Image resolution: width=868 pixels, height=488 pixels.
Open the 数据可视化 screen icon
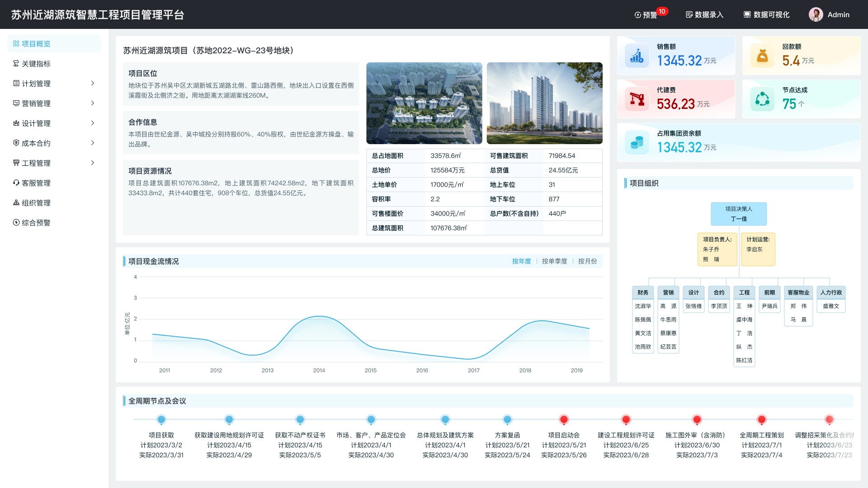[747, 15]
